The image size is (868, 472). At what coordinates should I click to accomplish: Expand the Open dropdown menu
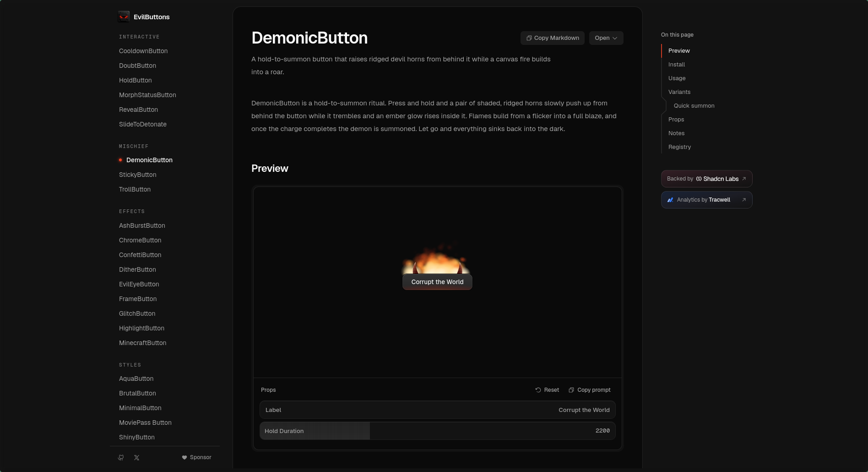click(x=606, y=38)
